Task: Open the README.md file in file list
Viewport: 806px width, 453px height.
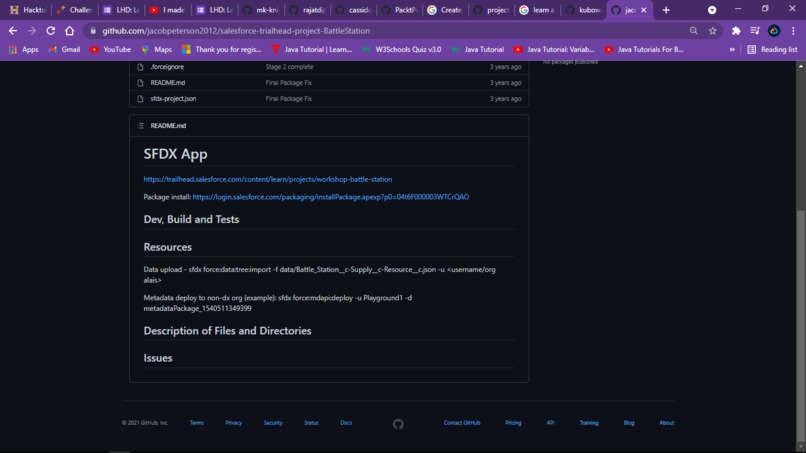Action: tap(168, 83)
